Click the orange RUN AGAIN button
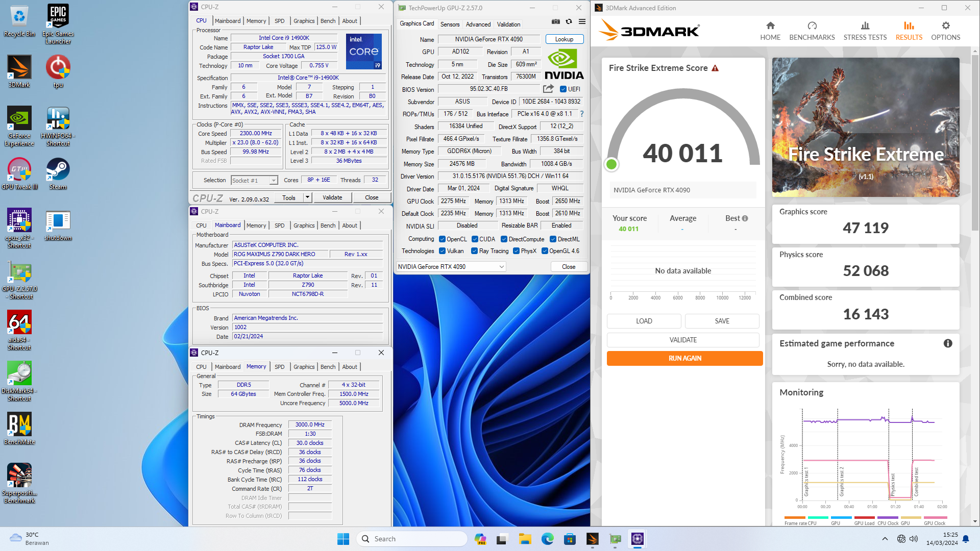The height and width of the screenshot is (551, 980). pyautogui.click(x=684, y=358)
